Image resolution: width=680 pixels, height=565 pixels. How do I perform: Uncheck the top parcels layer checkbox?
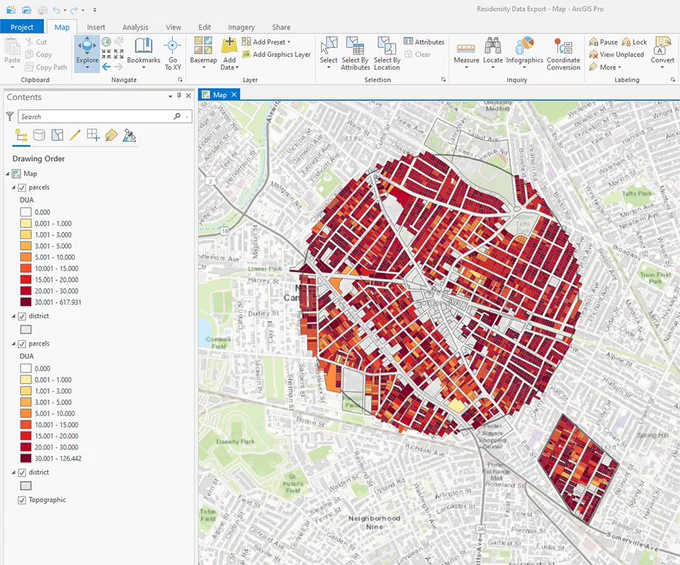coord(22,187)
